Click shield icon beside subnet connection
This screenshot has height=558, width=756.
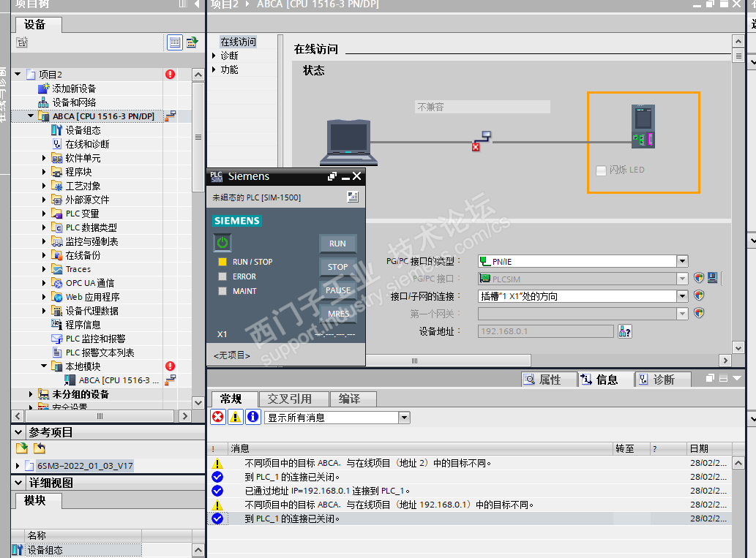(x=699, y=295)
